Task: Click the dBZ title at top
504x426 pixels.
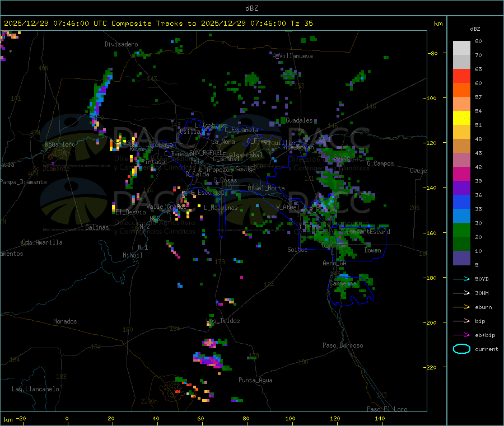Action: (251, 8)
